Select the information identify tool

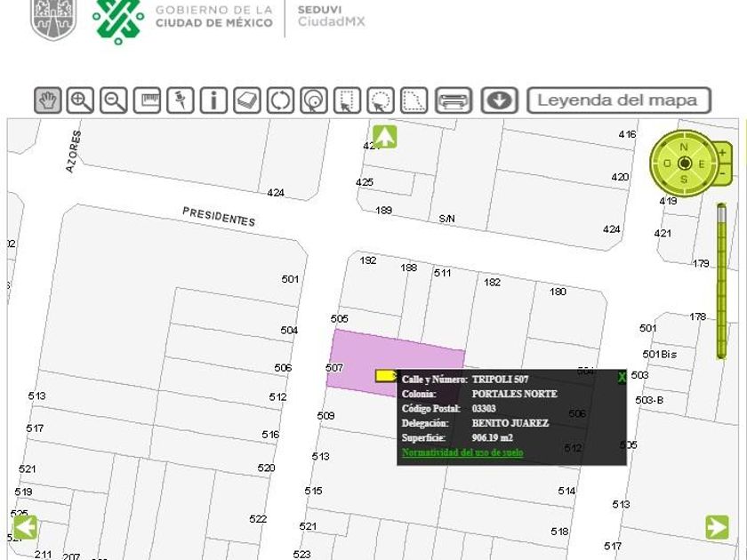tap(213, 100)
